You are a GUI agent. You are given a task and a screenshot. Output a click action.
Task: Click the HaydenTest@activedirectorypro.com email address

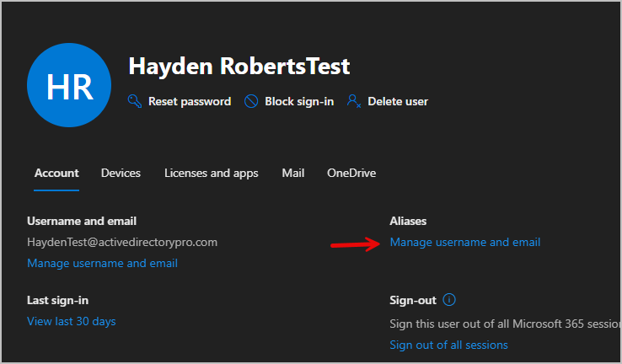(x=122, y=242)
